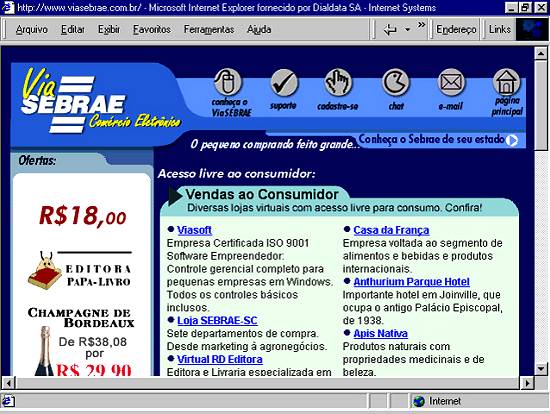Click the 'conheça o ViaSEBRAE' mouse icon
Image resolution: width=550 pixels, height=414 pixels.
pos(227,82)
